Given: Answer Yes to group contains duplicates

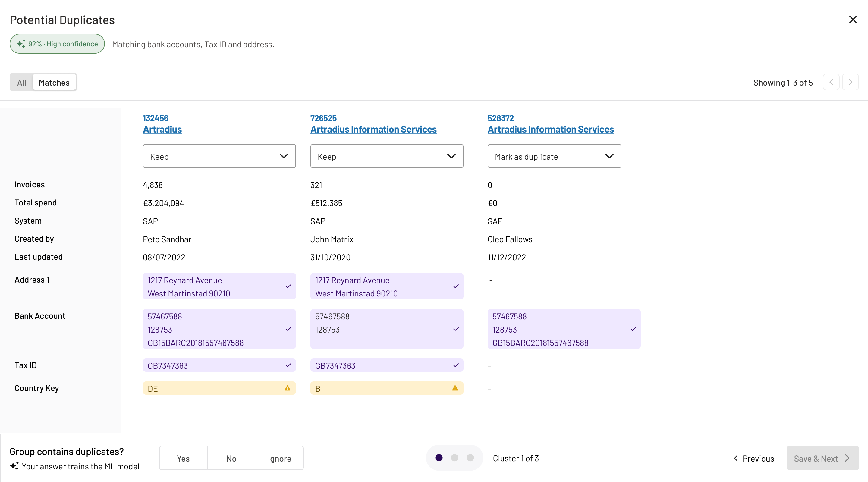Looking at the screenshot, I should [x=183, y=458].
